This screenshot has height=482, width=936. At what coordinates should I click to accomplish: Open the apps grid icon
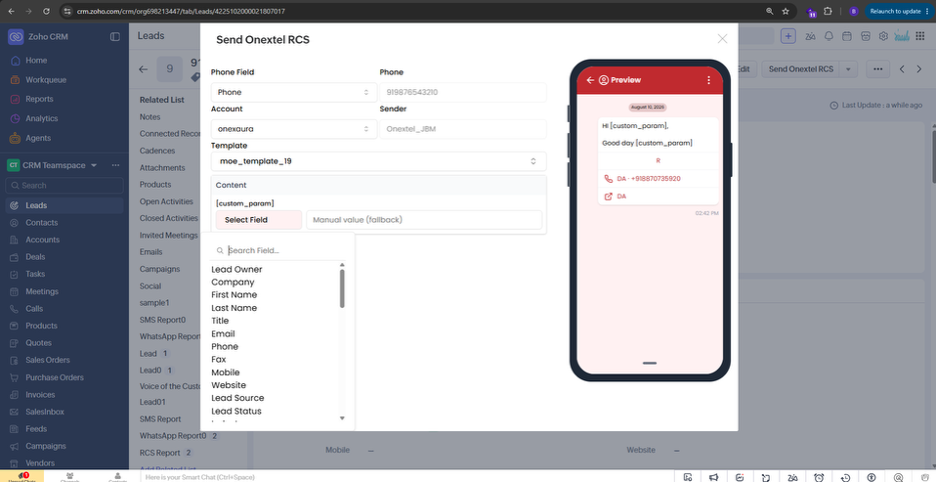pos(919,36)
